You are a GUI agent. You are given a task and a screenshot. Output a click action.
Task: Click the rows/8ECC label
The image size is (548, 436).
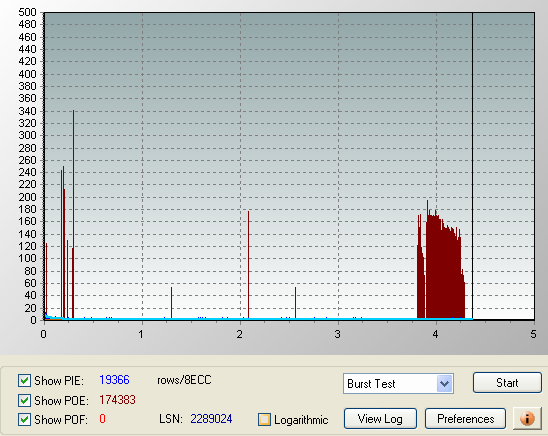click(x=184, y=380)
